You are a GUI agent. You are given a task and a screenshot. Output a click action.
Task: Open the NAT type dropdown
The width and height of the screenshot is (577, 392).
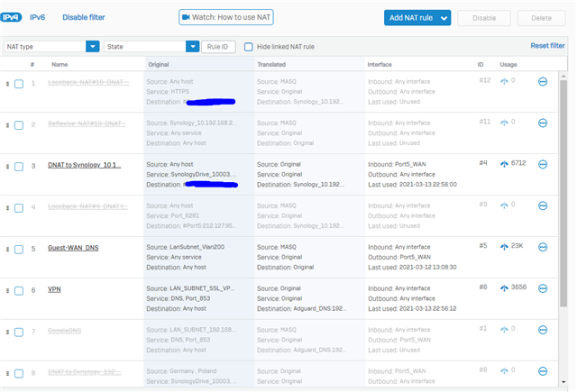click(x=51, y=47)
